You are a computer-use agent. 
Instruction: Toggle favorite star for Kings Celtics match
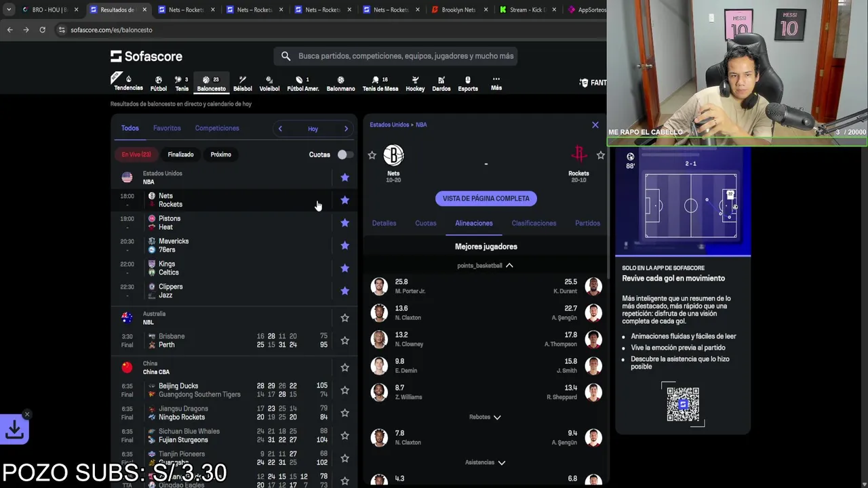point(344,268)
